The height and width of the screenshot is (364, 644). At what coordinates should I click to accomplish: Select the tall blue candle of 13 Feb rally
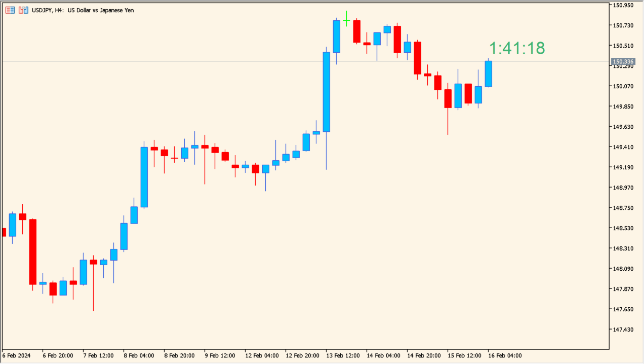(x=327, y=91)
